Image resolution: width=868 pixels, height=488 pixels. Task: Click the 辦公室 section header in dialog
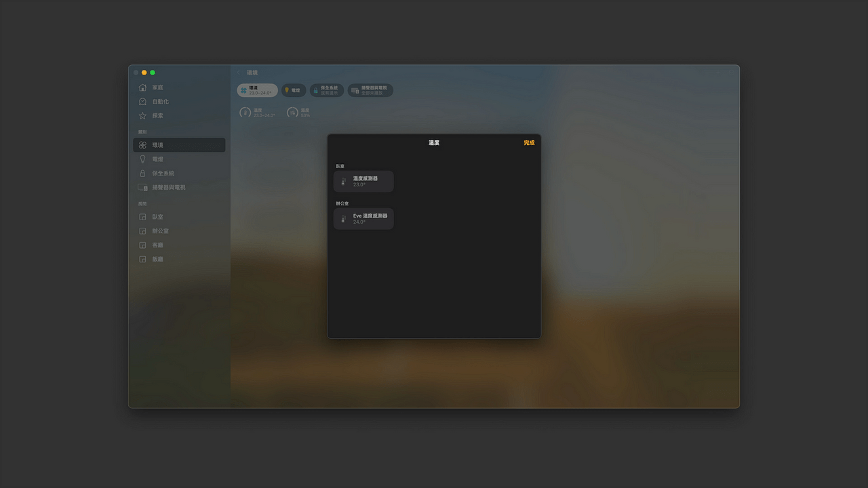(x=342, y=203)
